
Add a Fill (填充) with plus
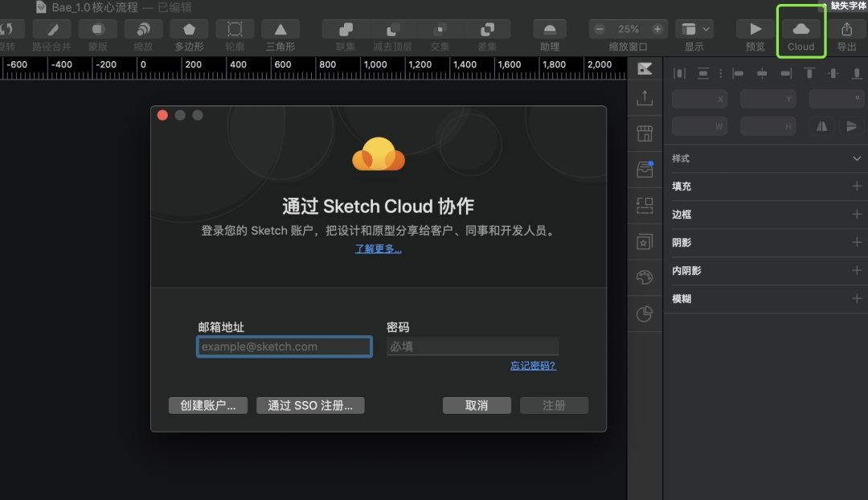[857, 186]
